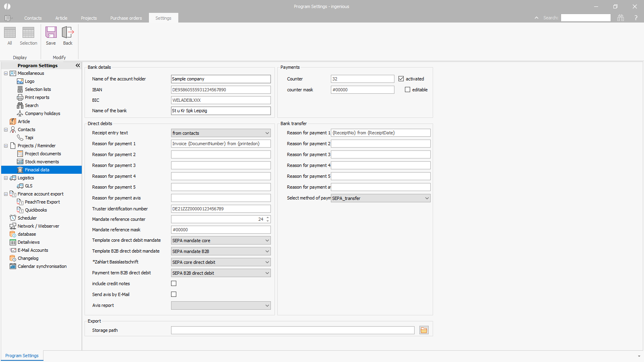
Task: Collapse the Miscellaneous tree node
Action: click(6, 73)
